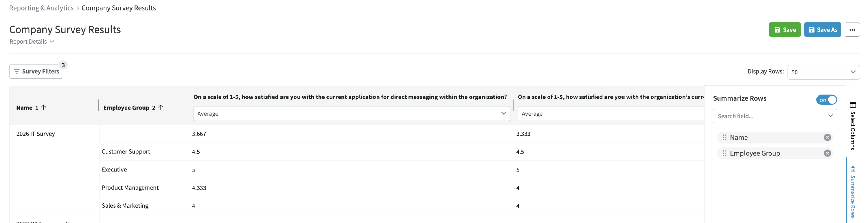Open the Display Rows dropdown
Image resolution: width=868 pixels, height=223 pixels.
823,72
